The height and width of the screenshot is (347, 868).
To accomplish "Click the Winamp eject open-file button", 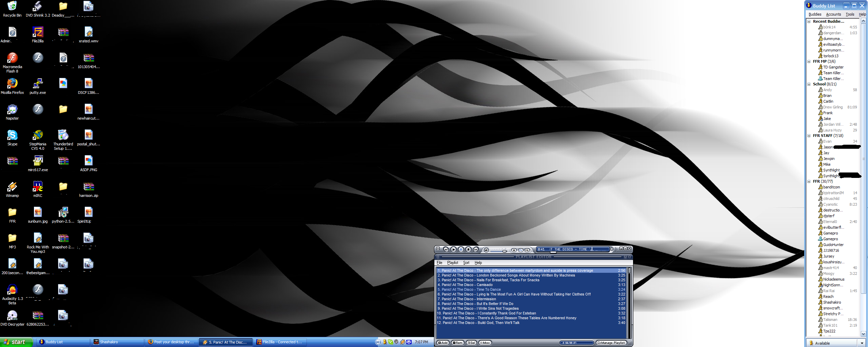I will 514,250.
